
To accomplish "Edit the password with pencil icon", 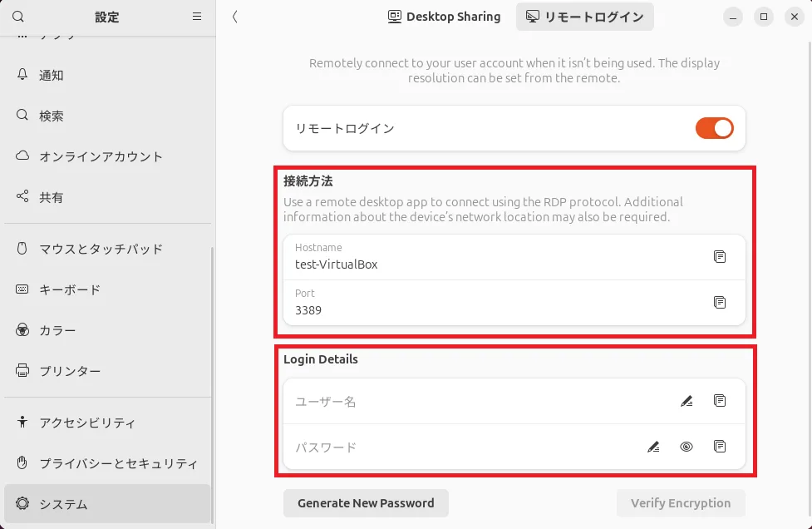I will click(653, 447).
